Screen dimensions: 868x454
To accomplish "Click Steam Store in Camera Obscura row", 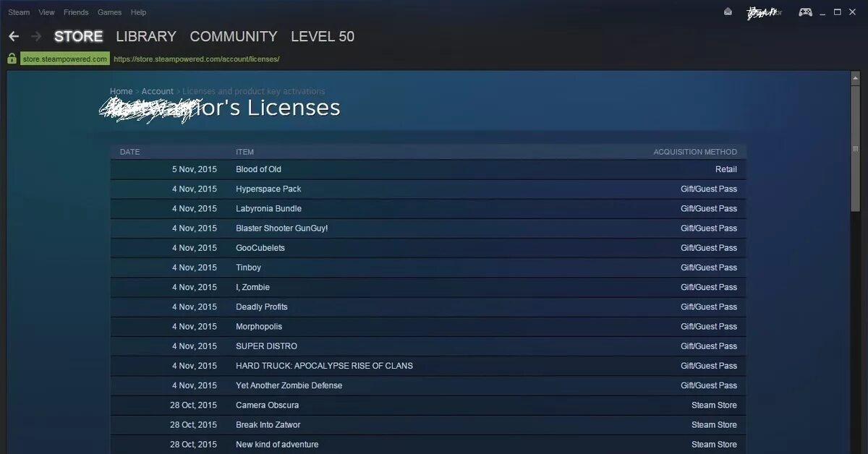I will click(714, 405).
